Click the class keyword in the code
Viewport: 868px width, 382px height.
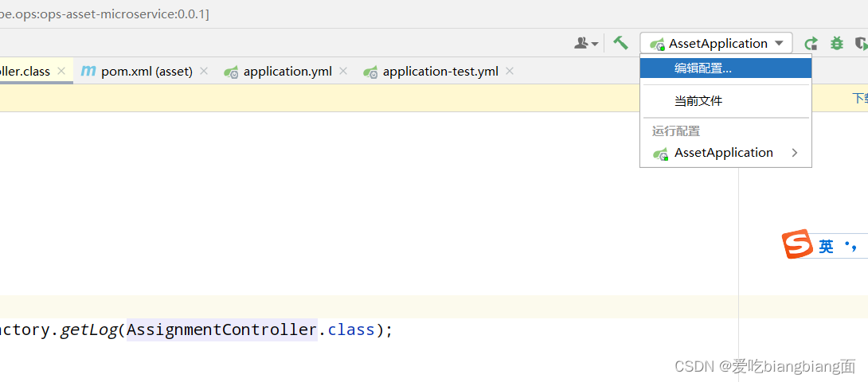point(351,330)
